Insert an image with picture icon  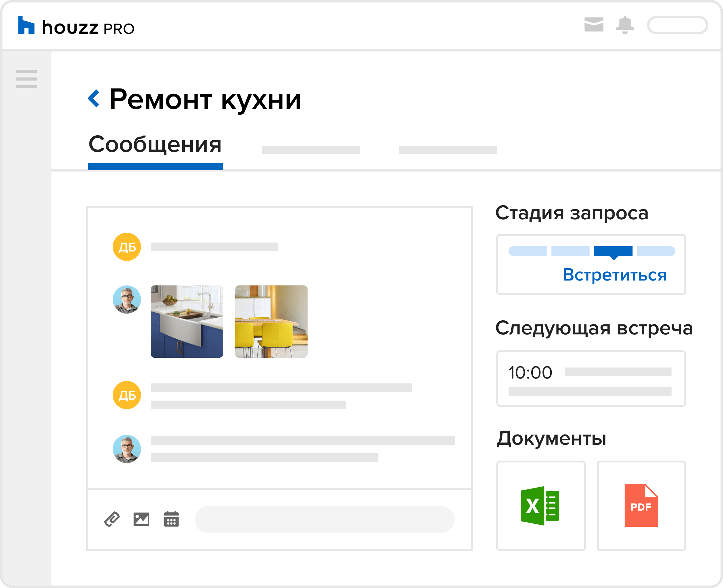141,519
